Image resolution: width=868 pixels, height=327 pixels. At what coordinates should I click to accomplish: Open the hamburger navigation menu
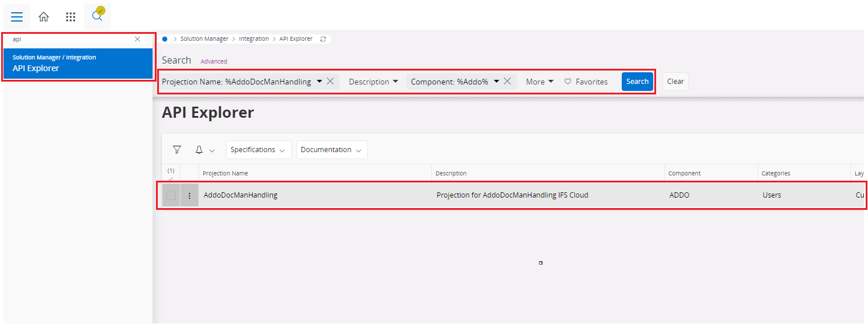click(x=17, y=16)
